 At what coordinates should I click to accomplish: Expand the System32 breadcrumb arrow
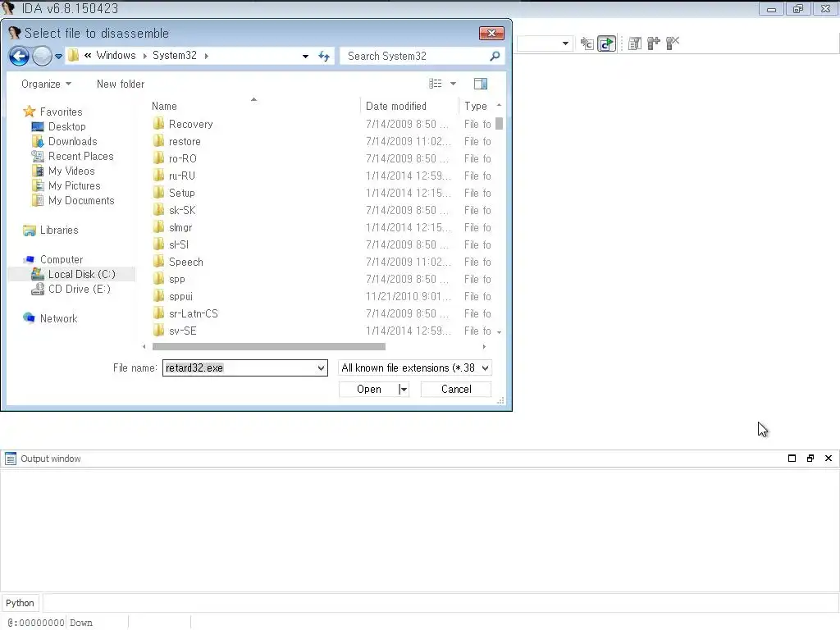pos(206,56)
